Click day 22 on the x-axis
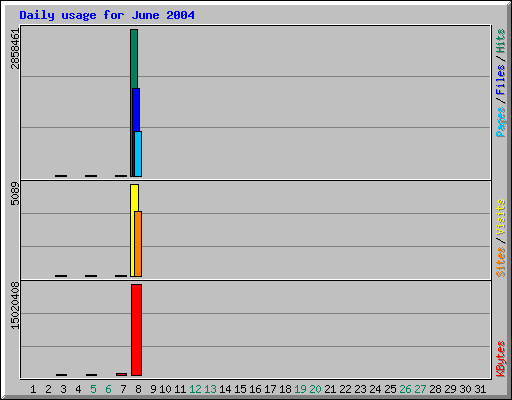 tap(345, 389)
